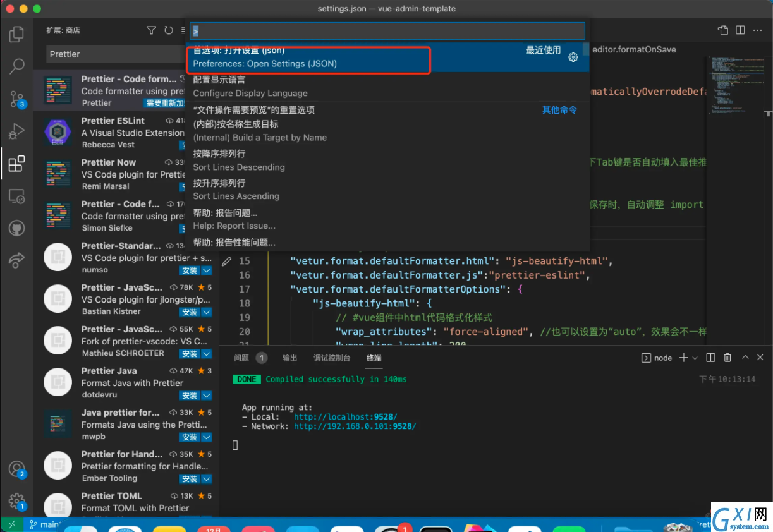Install Java prettier formatter by mwpb
The width and height of the screenshot is (773, 532).
coord(190,437)
